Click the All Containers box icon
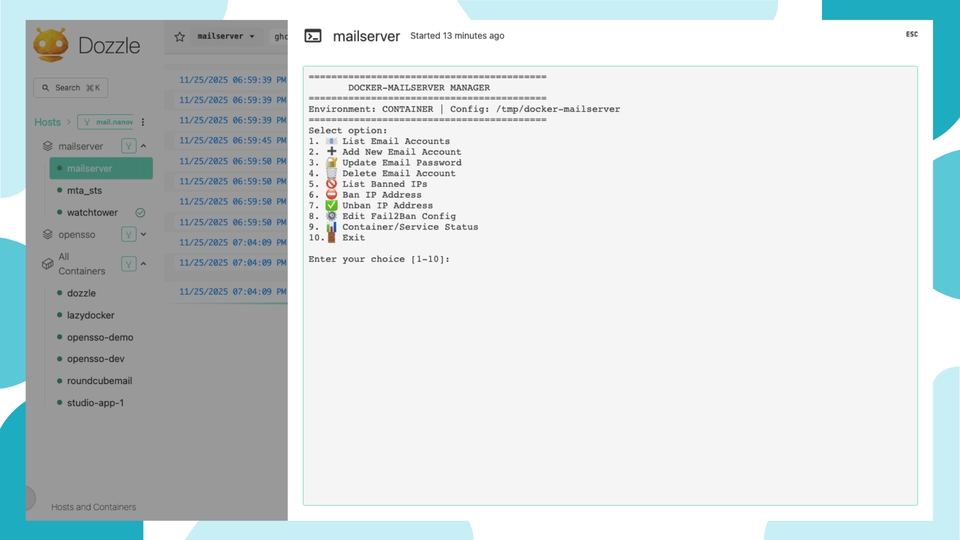The height and width of the screenshot is (540, 960). click(x=47, y=264)
